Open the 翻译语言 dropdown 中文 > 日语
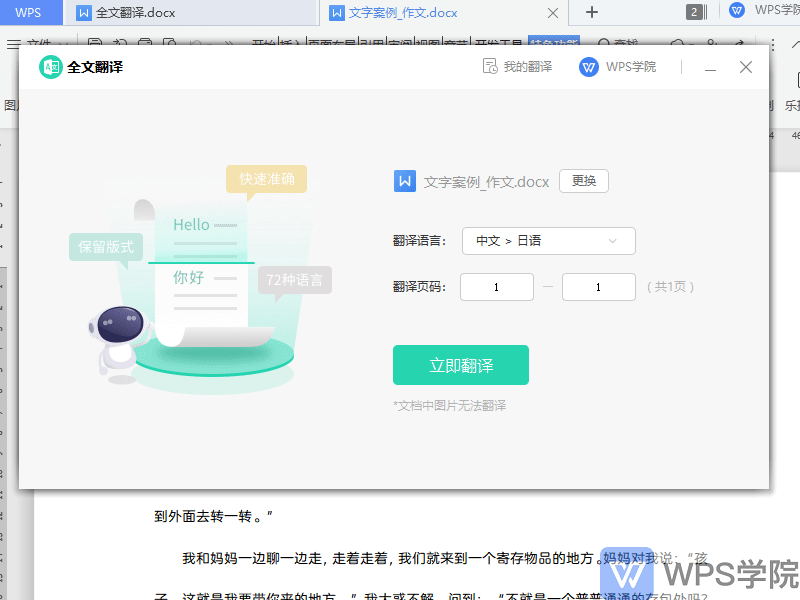The image size is (800, 600). (548, 241)
